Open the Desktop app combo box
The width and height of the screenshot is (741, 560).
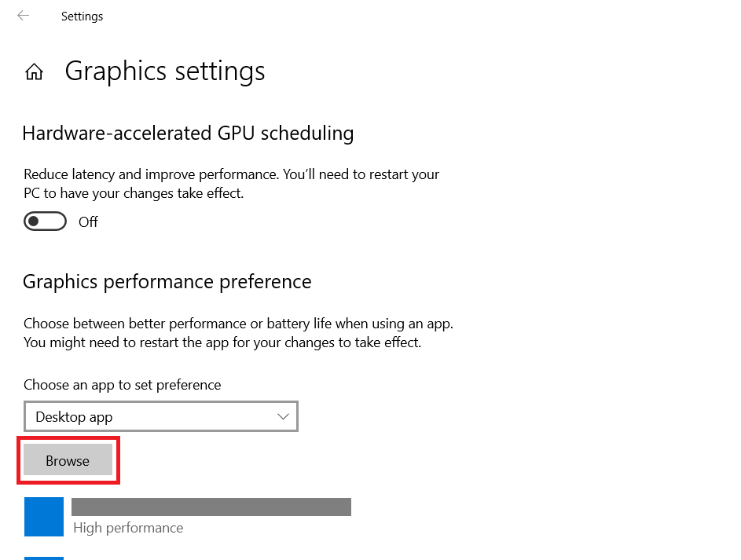click(160, 416)
